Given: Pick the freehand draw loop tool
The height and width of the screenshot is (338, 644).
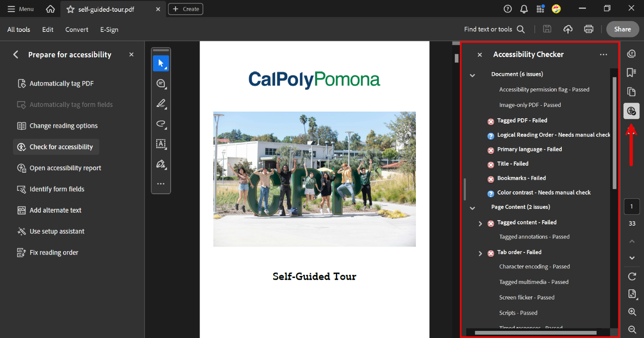Looking at the screenshot, I should tap(161, 123).
